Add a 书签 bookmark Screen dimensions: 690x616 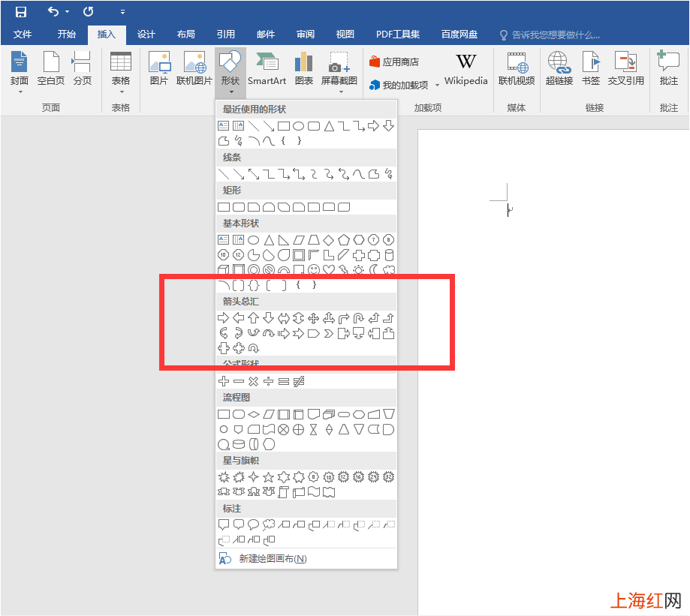pos(591,68)
